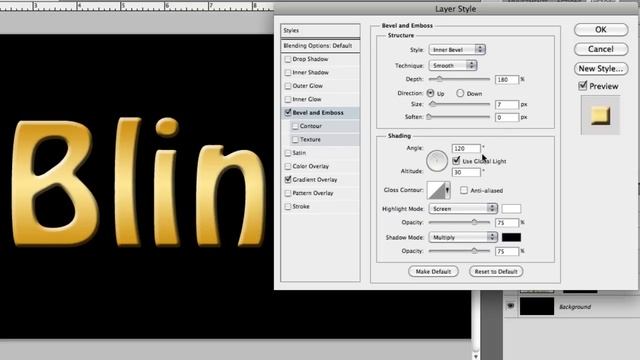The width and height of the screenshot is (640, 360).
Task: Click the Altitude field showing 30
Action: point(467,172)
